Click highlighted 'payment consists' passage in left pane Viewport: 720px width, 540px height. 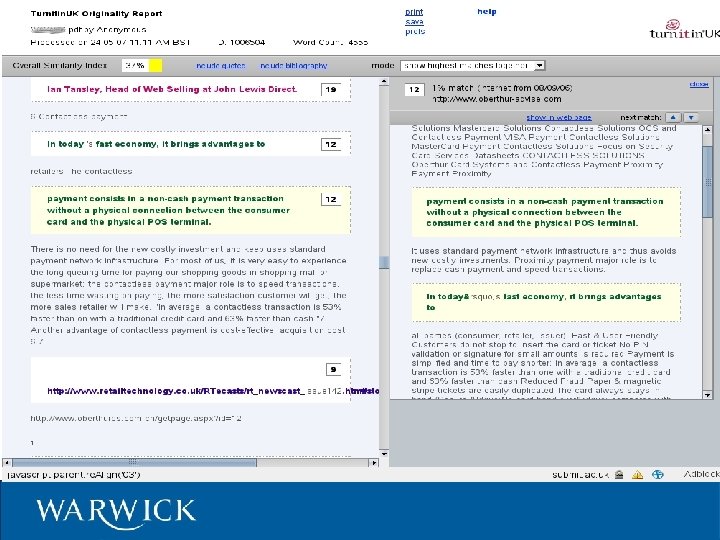(169, 210)
